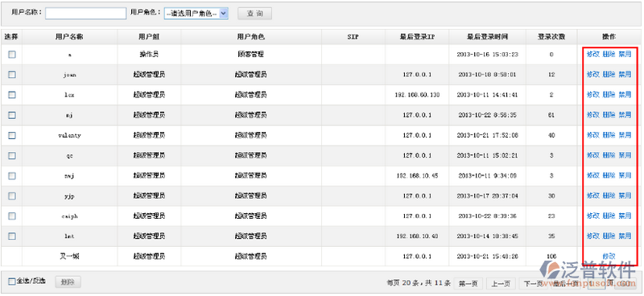
Task: Click the 用户名称 search input field
Action: click(85, 14)
